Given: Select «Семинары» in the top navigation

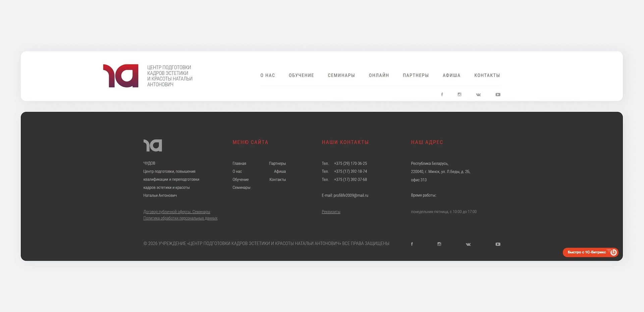Looking at the screenshot, I should pyautogui.click(x=341, y=76).
